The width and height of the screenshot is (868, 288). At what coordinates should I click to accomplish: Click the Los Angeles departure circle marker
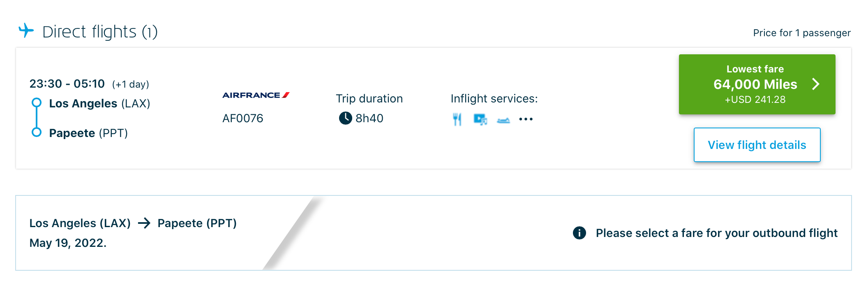37,102
